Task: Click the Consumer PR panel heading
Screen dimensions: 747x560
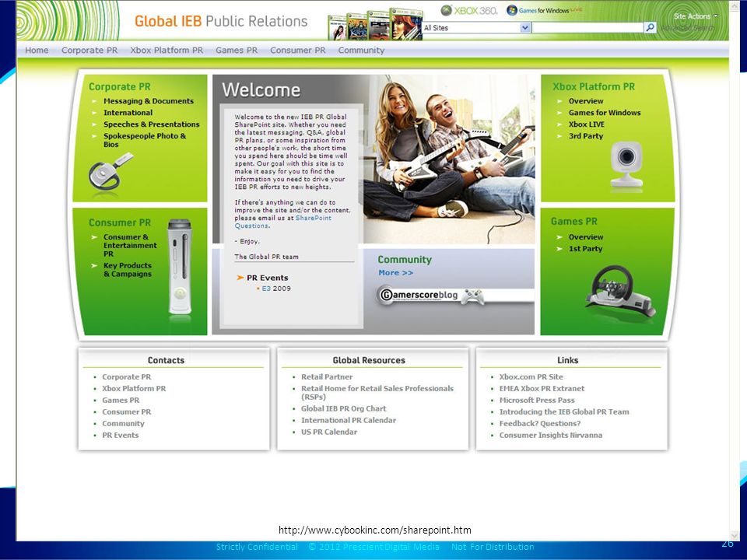Action: tap(120, 222)
